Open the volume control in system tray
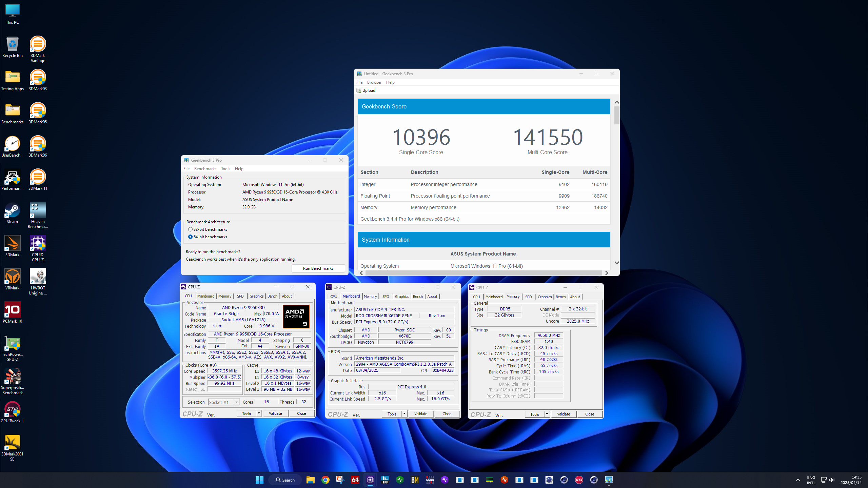The height and width of the screenshot is (488, 868). 831,480
